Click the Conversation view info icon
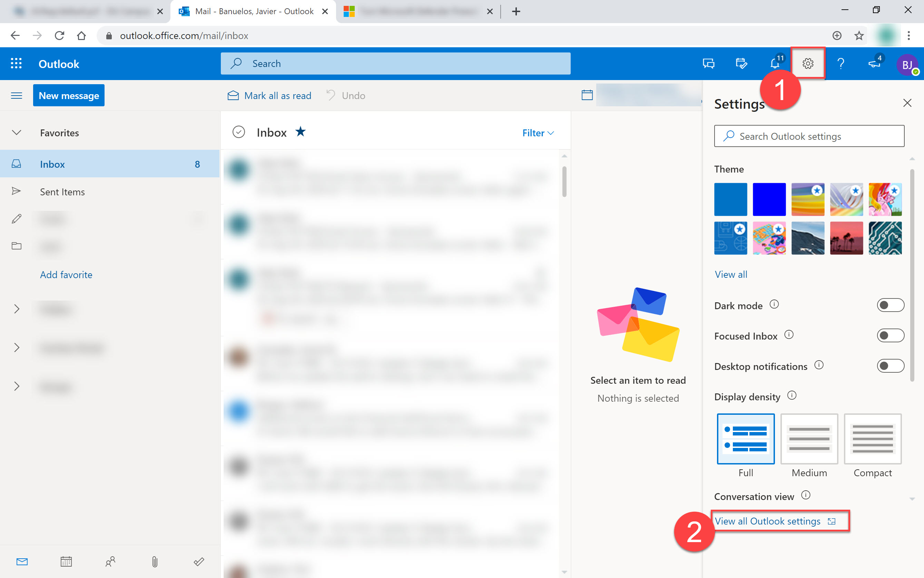Screen dimensions: 924x578 point(806,496)
